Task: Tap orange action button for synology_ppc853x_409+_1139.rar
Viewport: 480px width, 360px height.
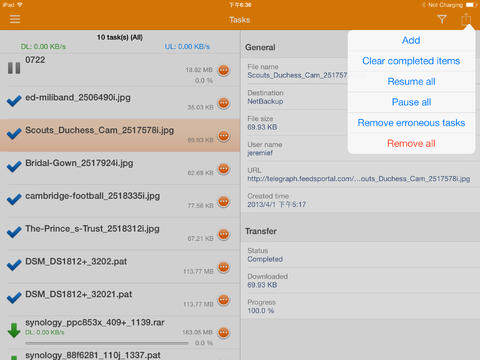Action: point(224,332)
